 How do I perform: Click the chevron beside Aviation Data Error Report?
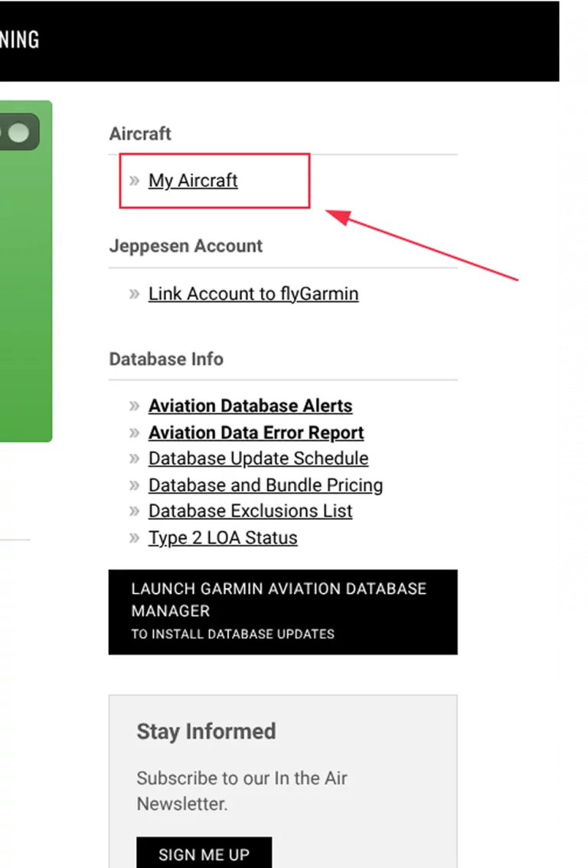pos(134,433)
